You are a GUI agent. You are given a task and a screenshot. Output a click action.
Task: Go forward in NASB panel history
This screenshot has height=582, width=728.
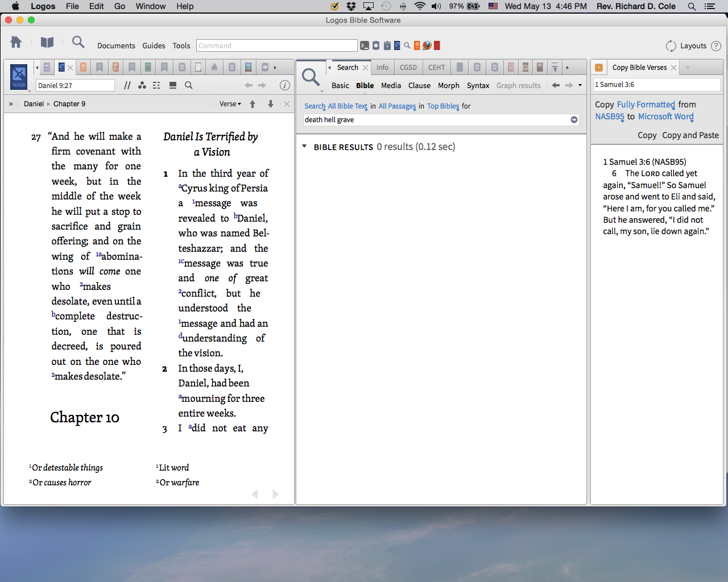262,85
